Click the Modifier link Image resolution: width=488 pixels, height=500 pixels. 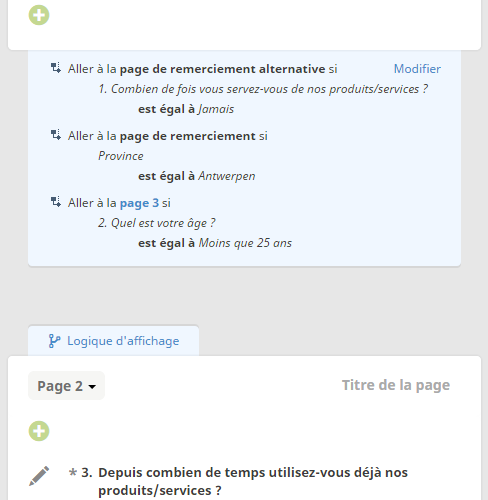[x=417, y=69]
